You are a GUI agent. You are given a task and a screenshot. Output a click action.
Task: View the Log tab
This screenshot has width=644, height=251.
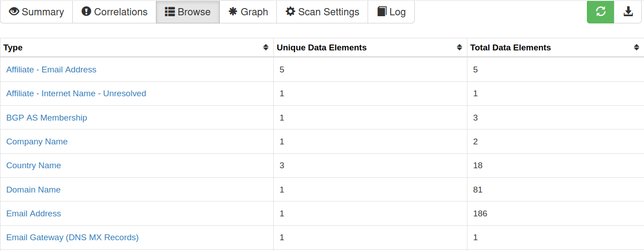click(391, 12)
